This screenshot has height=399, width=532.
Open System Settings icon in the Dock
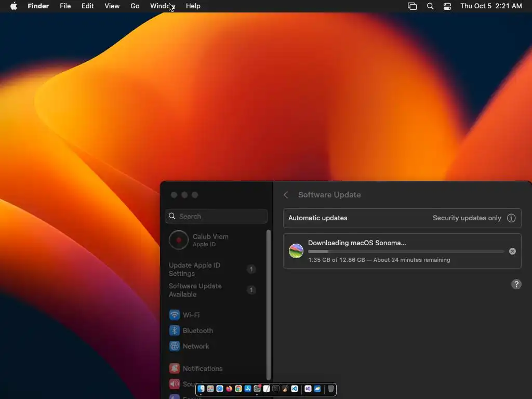(257, 389)
